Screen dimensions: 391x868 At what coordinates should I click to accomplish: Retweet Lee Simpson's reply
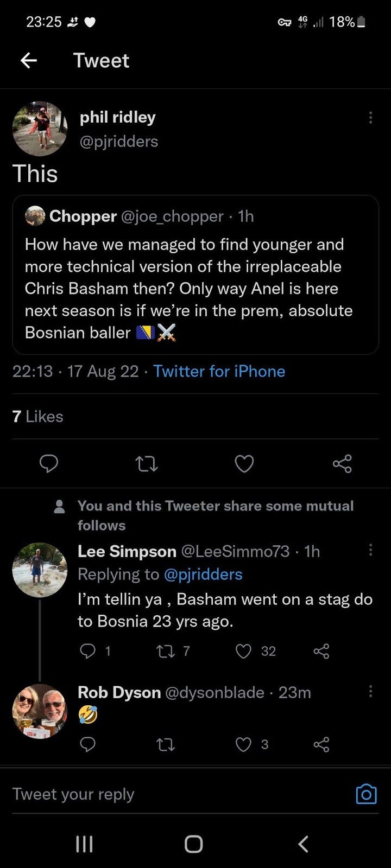pos(165,651)
